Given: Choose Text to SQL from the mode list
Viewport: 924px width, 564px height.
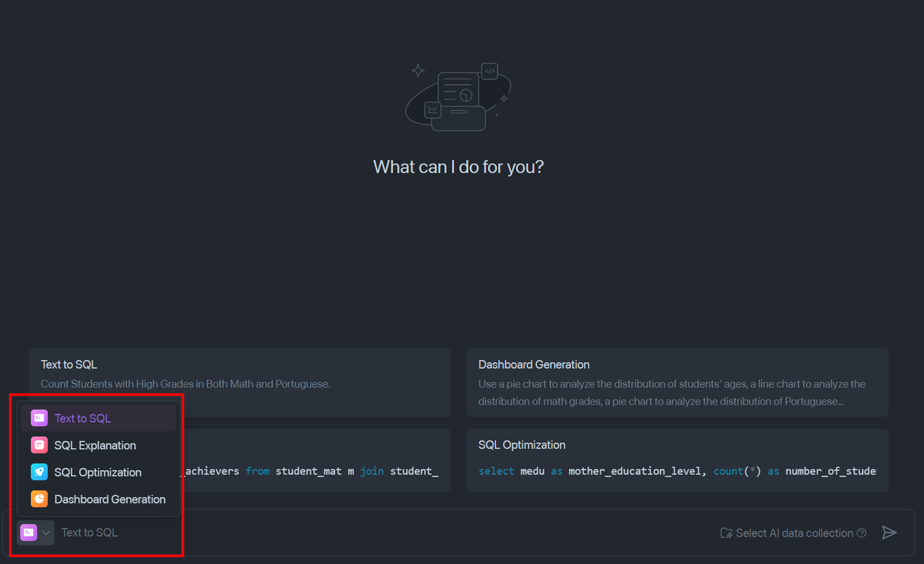Looking at the screenshot, I should (x=83, y=418).
